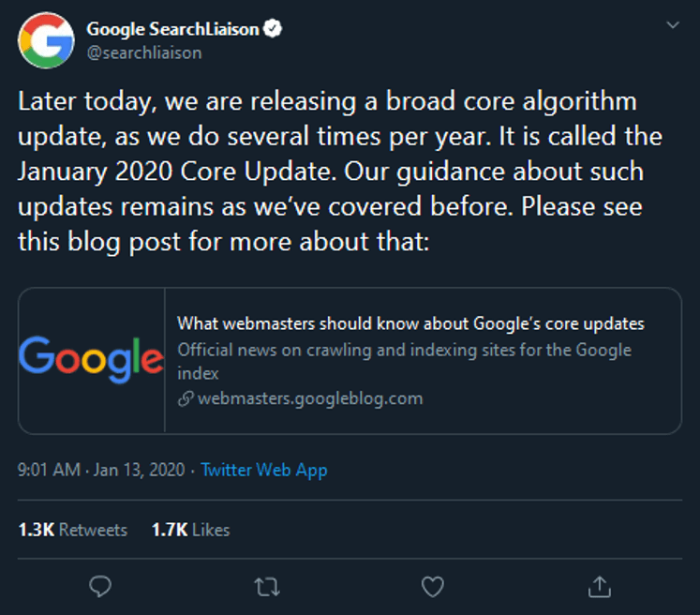The image size is (700, 615).
Task: Open the Twitter Web App source link
Action: (x=264, y=470)
